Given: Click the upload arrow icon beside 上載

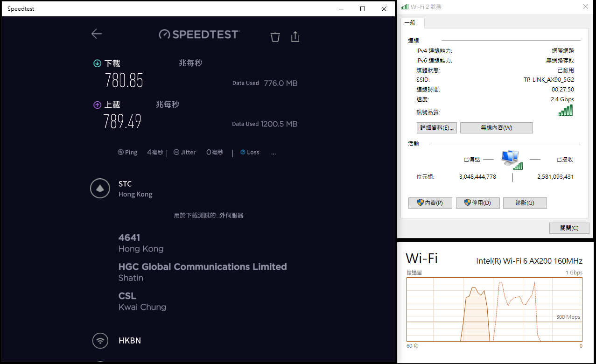Looking at the screenshot, I should tap(97, 105).
